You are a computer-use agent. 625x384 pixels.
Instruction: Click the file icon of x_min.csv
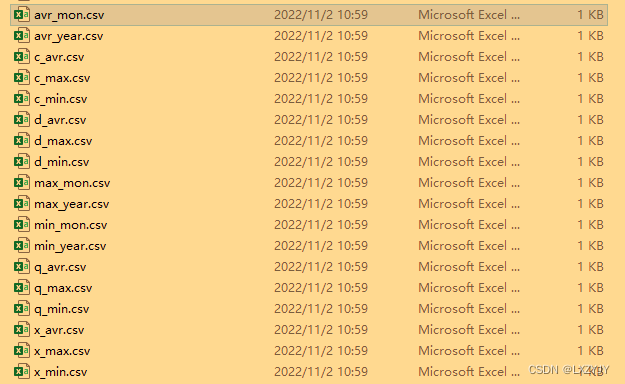(x=22, y=372)
